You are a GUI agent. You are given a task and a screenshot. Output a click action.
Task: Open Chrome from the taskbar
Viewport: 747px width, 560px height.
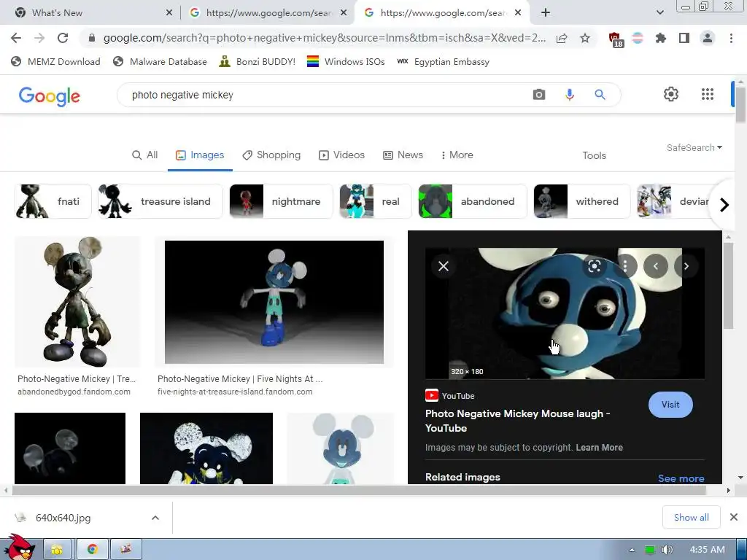(93, 550)
